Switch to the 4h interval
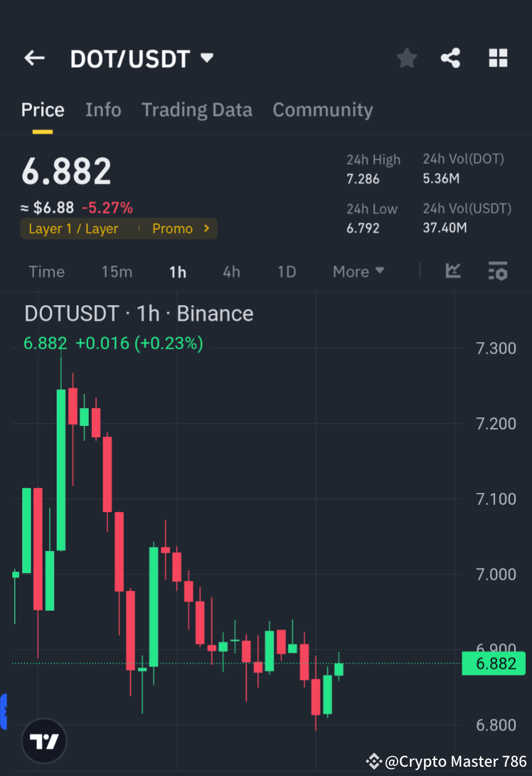The width and height of the screenshot is (532, 776). point(231,271)
